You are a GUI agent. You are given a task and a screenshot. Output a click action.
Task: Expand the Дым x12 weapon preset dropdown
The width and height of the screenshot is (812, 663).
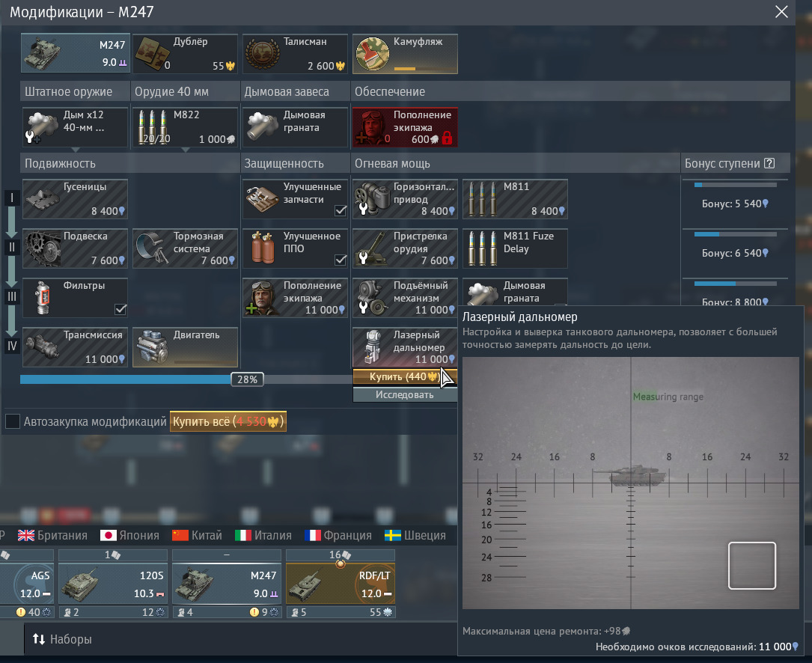pyautogui.click(x=75, y=150)
